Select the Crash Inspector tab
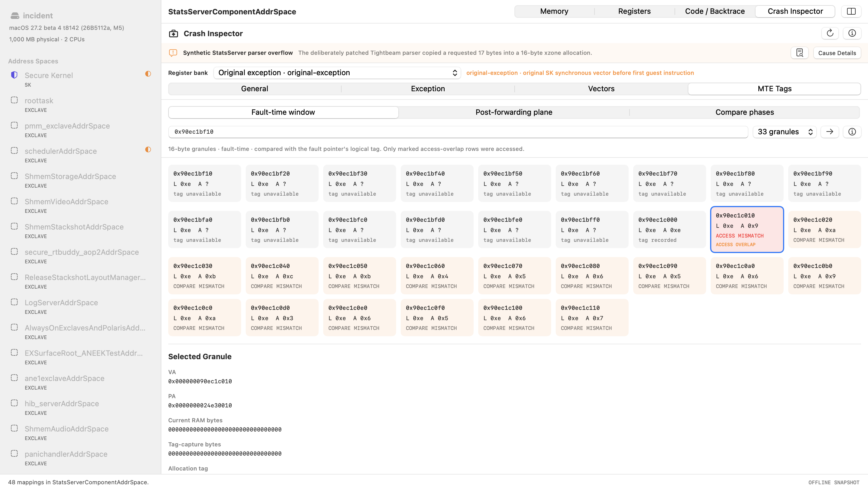This screenshot has width=868, height=490. 795,11
